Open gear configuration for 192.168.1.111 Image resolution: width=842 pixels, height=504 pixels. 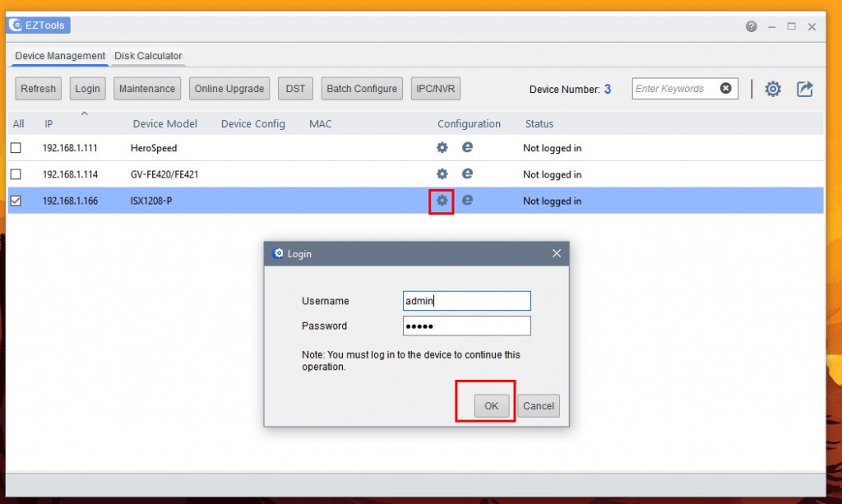coord(442,148)
